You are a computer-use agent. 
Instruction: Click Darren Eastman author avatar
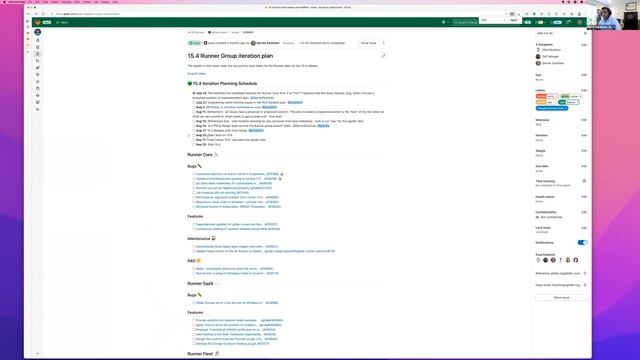click(x=253, y=43)
